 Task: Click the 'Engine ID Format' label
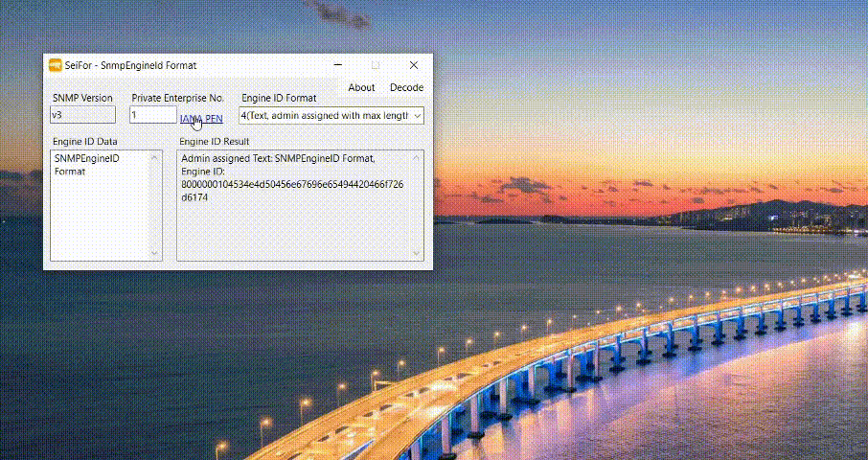coord(279,98)
